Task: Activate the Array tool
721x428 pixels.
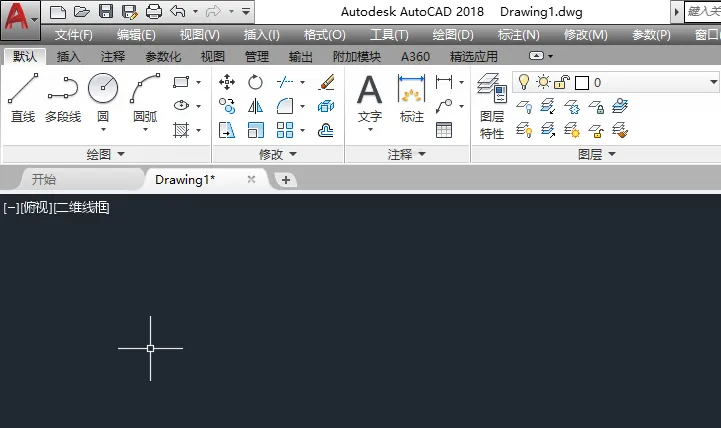Action: point(285,131)
